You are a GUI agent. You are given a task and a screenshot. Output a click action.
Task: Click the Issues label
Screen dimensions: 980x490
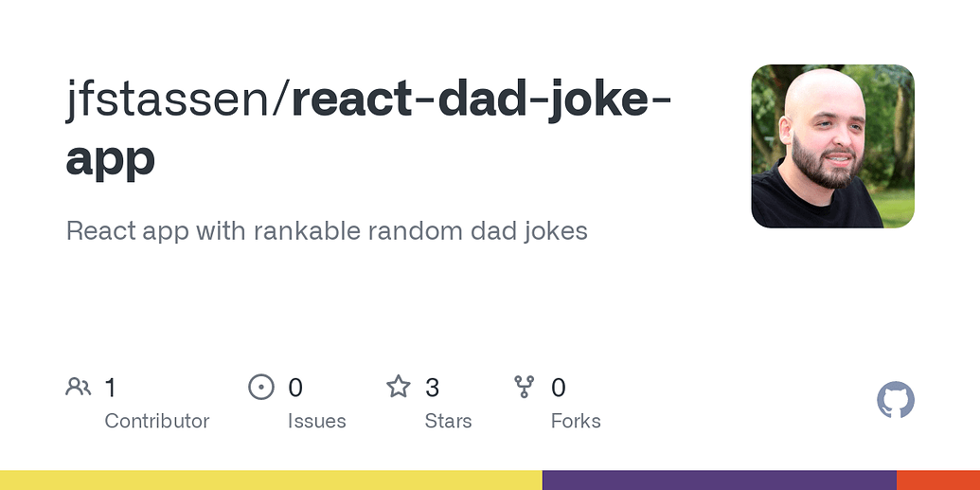pyautogui.click(x=317, y=421)
